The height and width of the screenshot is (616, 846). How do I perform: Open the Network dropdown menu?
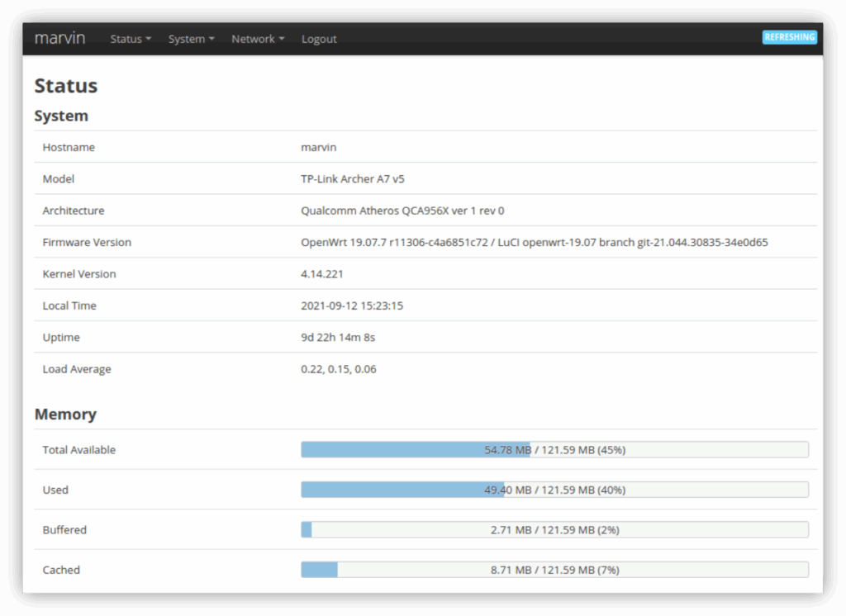[258, 39]
